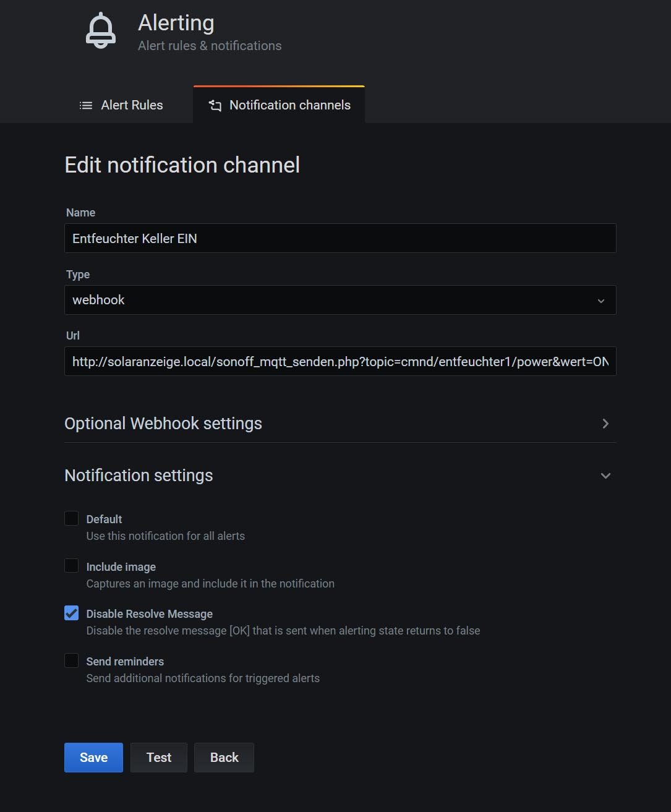Select the Notification channels tab
Viewport: 671px width, 812px height.
pos(289,106)
